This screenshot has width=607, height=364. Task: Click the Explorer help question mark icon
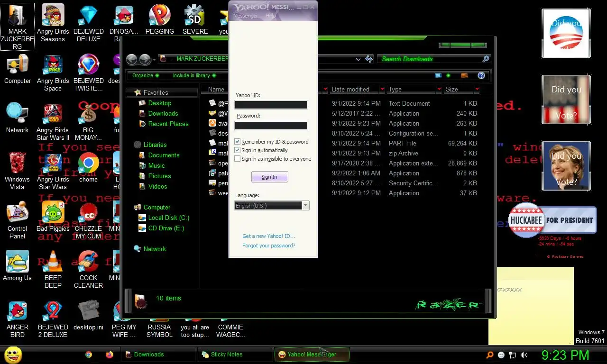tap(481, 75)
